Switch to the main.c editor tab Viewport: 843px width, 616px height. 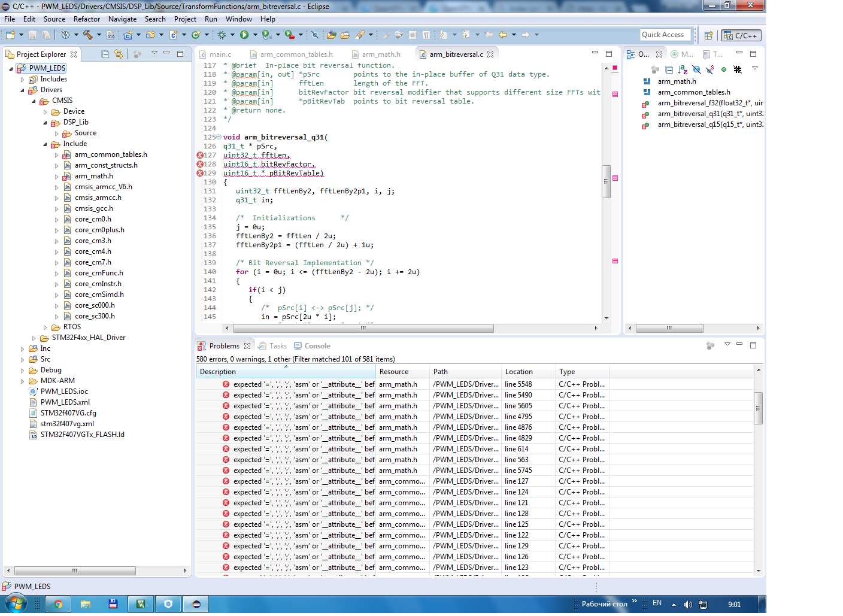click(x=220, y=54)
